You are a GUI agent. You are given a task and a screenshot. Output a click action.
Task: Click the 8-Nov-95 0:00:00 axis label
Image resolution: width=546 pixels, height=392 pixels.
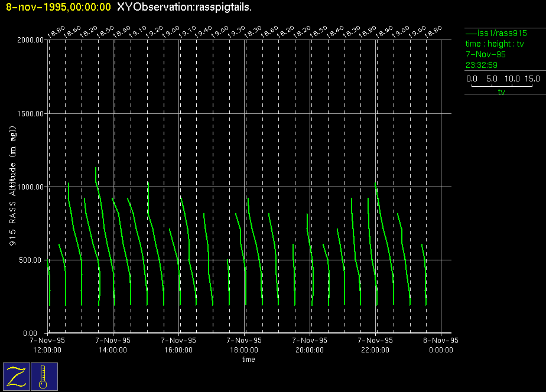(x=441, y=345)
